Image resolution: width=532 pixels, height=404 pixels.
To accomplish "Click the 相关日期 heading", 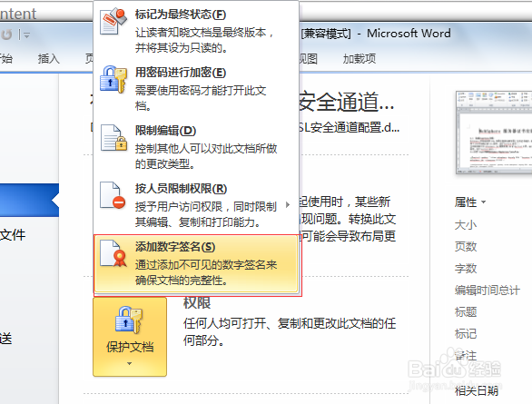I will (477, 390).
